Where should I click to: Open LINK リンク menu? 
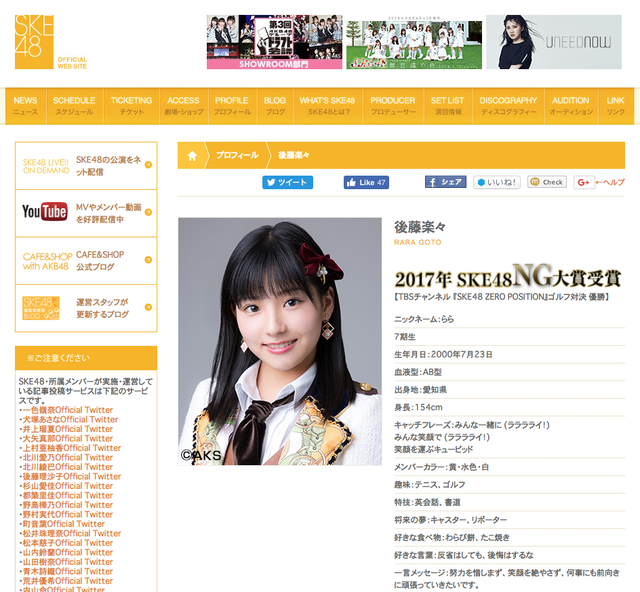[x=615, y=106]
